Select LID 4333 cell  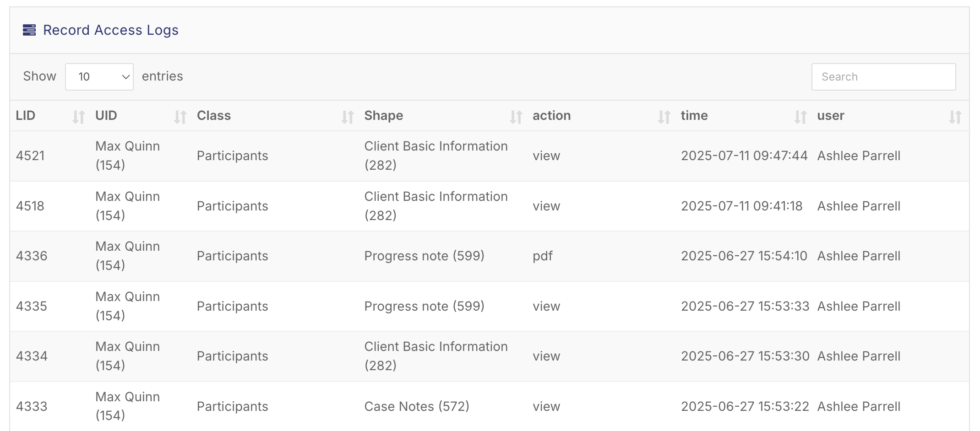32,407
